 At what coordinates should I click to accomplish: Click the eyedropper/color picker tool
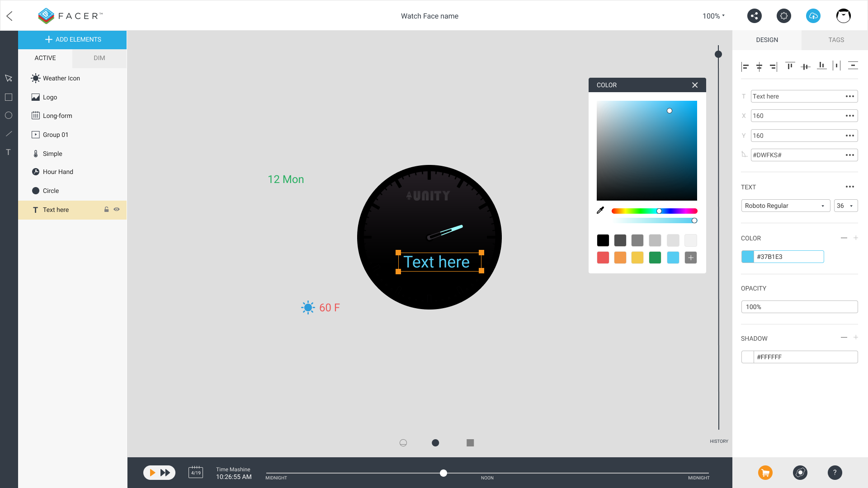click(x=601, y=210)
